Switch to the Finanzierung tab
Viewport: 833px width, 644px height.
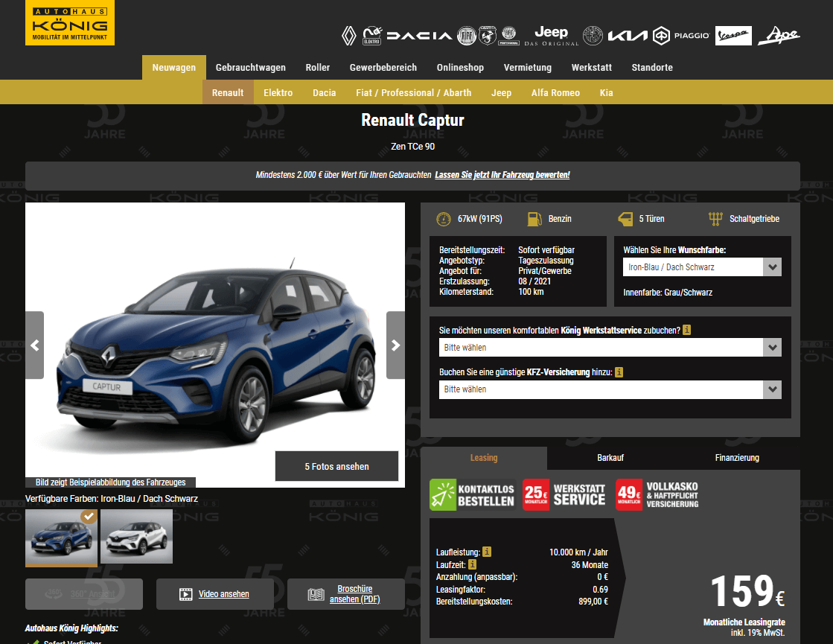pyautogui.click(x=737, y=458)
